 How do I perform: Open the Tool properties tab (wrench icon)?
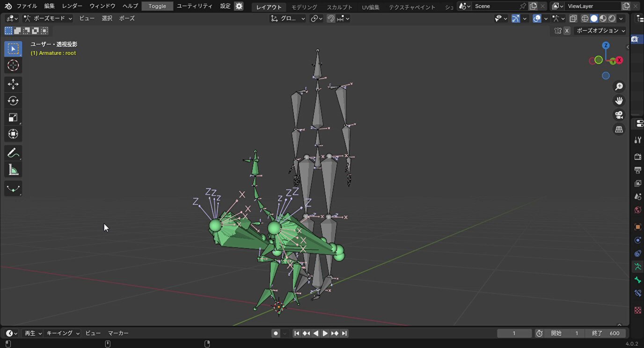[x=637, y=140]
